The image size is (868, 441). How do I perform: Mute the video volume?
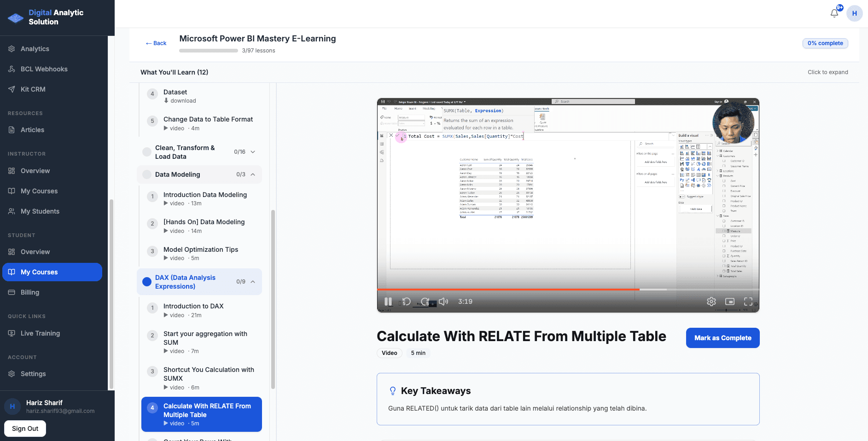(443, 302)
